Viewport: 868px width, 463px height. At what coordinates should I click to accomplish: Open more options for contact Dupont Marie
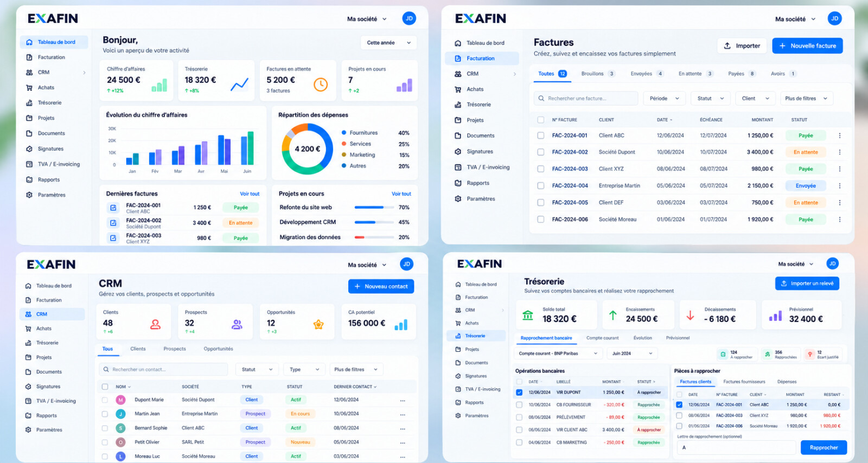403,400
